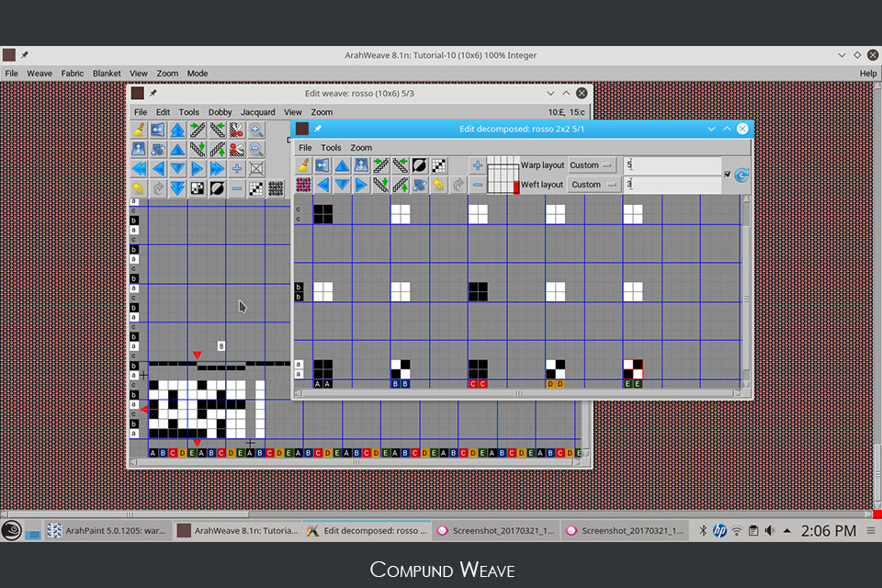Image resolution: width=882 pixels, height=588 pixels.
Task: Click the double left arrow in Edit weave
Action: tap(139, 169)
